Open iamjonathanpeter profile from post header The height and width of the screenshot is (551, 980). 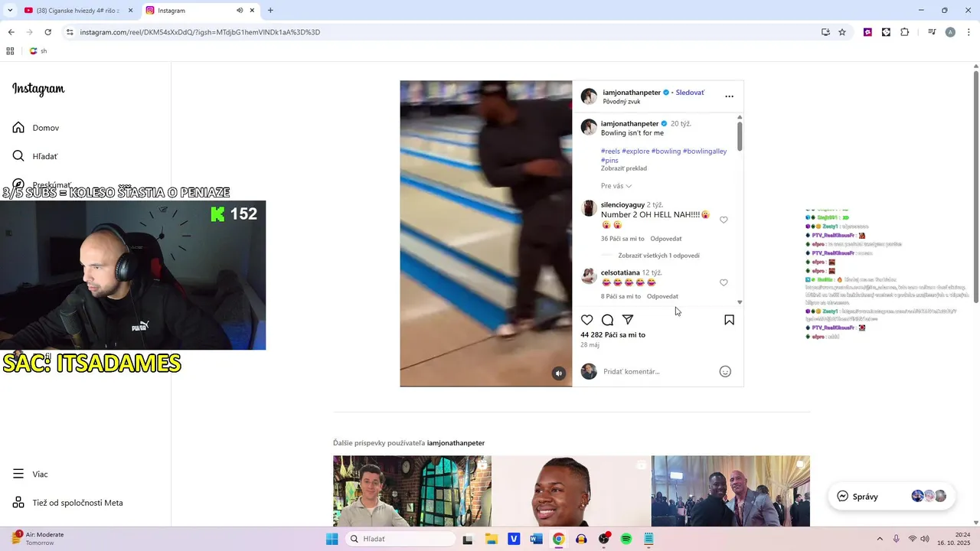(632, 93)
